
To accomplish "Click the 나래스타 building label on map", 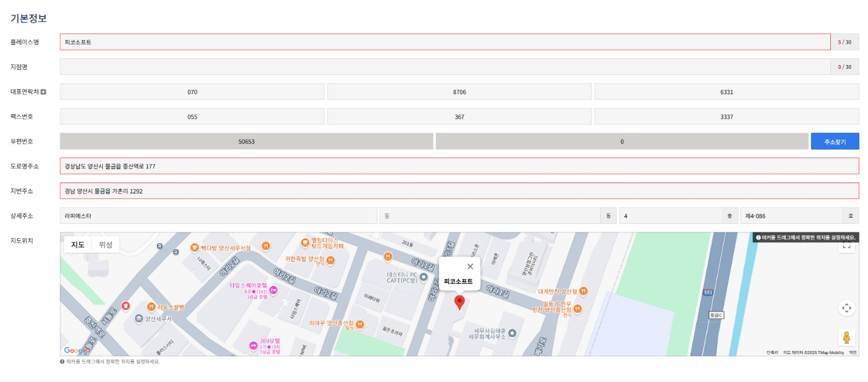I will [x=203, y=262].
